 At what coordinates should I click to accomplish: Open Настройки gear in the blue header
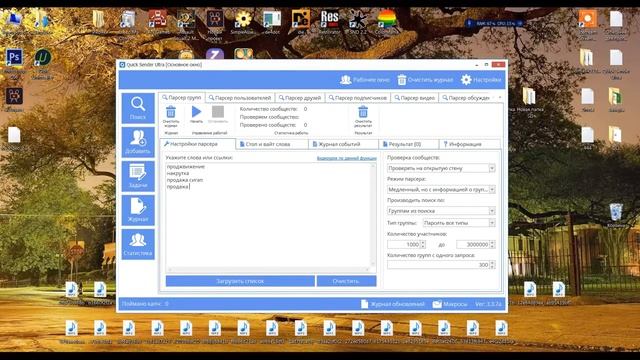point(481,80)
